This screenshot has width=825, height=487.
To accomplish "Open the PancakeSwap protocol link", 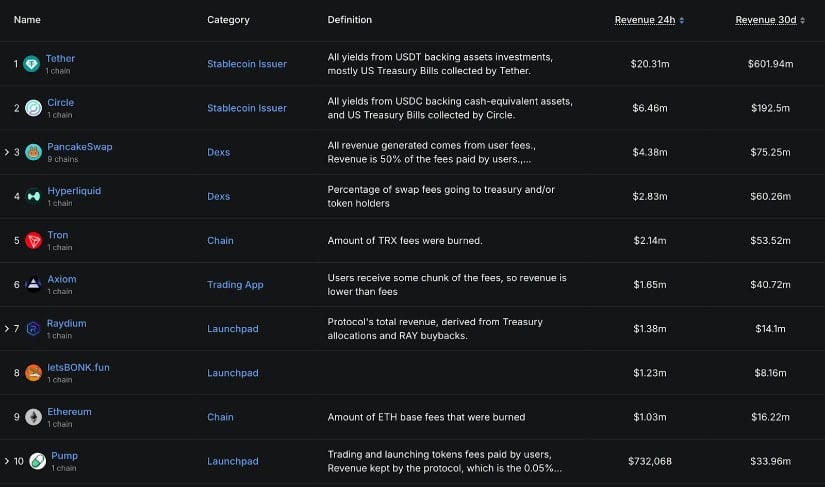I will (79, 147).
